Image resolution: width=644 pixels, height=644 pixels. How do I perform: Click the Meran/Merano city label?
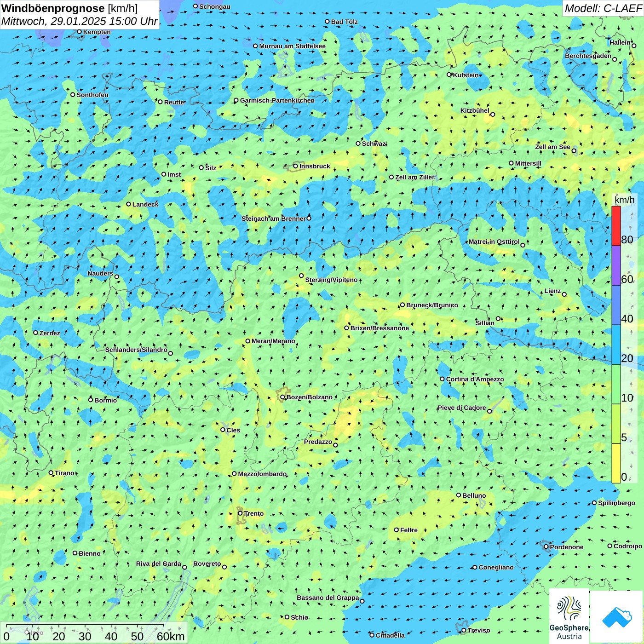pos(273,341)
